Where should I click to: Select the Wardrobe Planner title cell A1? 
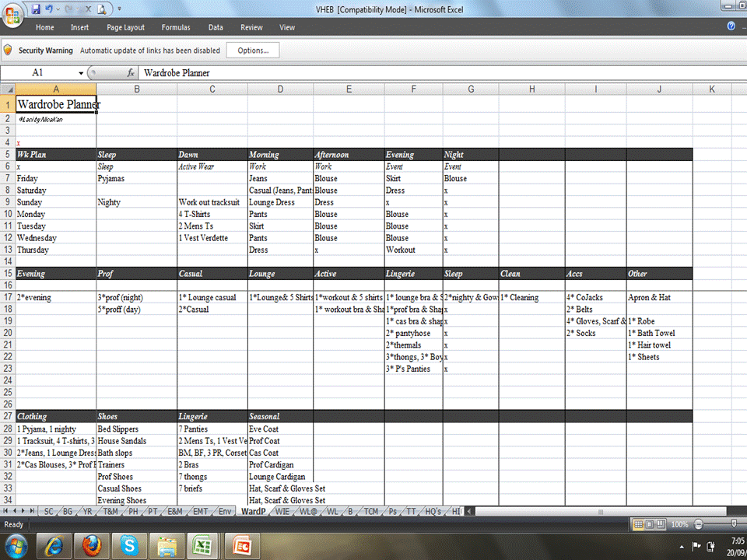tap(56, 103)
